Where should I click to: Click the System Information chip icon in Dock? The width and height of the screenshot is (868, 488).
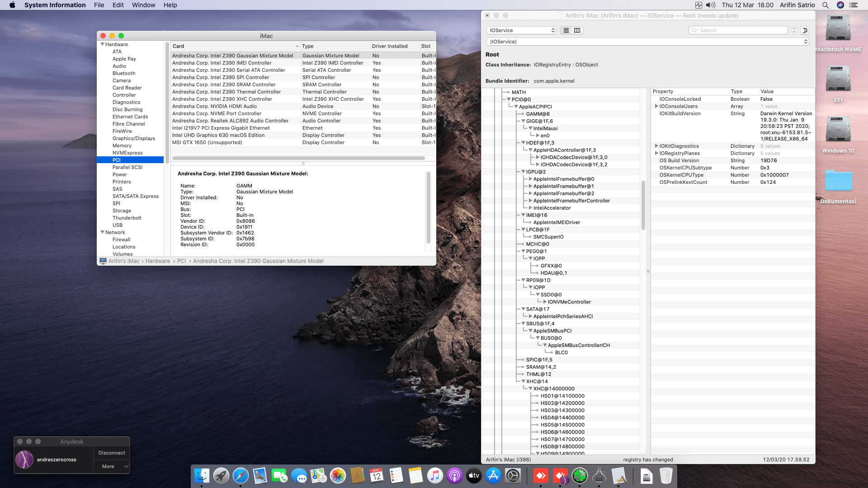click(x=599, y=475)
